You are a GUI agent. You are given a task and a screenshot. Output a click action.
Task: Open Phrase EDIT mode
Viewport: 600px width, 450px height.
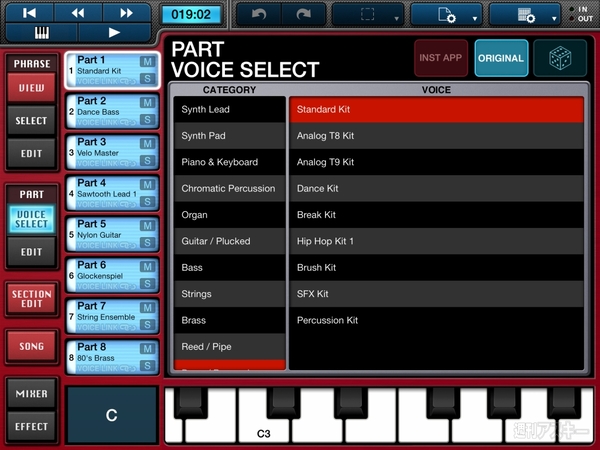click(31, 154)
